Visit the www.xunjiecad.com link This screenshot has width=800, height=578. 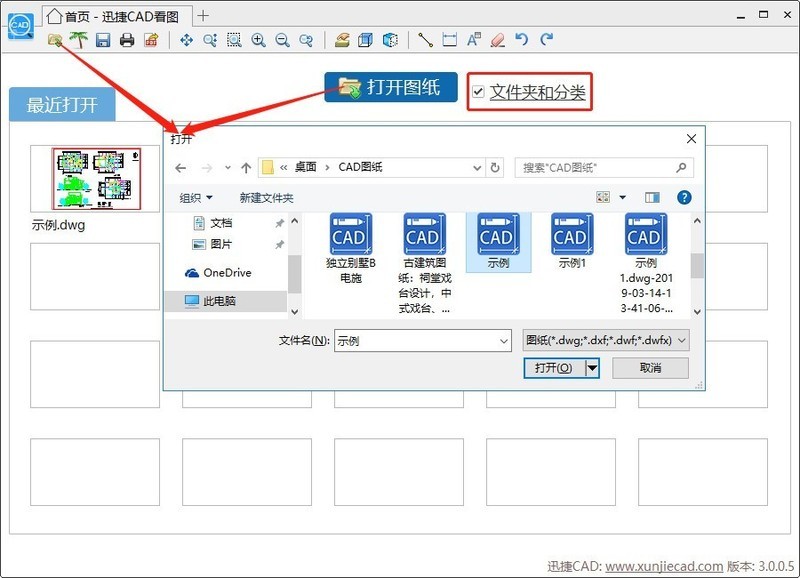coord(665,565)
